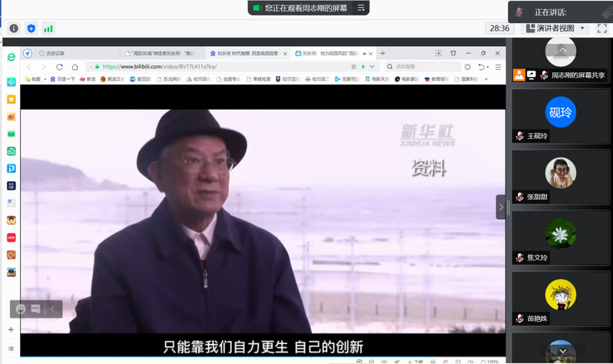Image resolution: width=613 pixels, height=364 pixels.
Task: Click the browser back arrow
Action: click(28, 67)
